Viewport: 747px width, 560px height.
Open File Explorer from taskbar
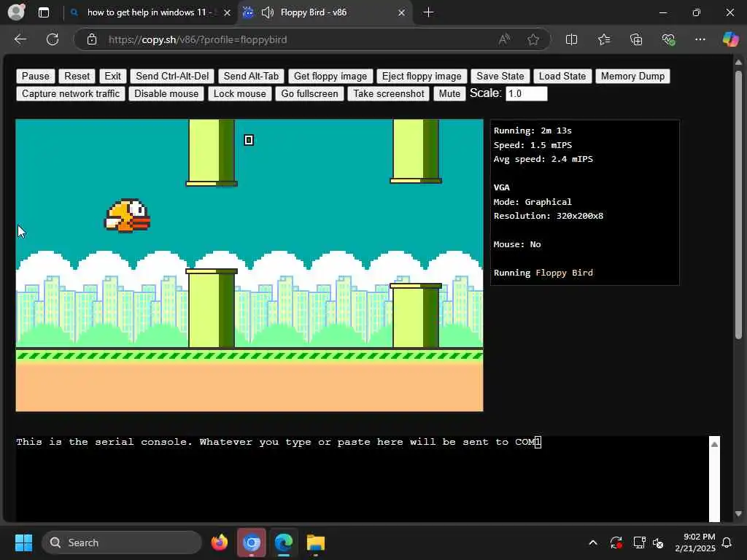pos(315,542)
